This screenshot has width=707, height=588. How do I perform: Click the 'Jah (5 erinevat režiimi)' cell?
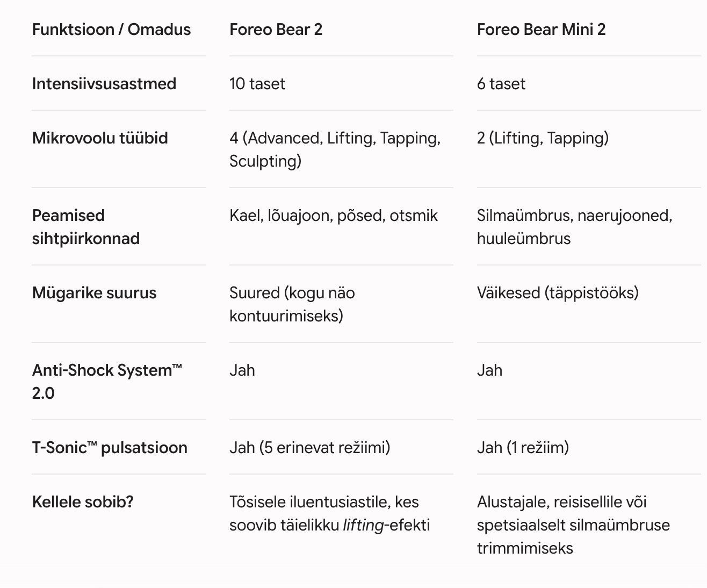click(309, 448)
